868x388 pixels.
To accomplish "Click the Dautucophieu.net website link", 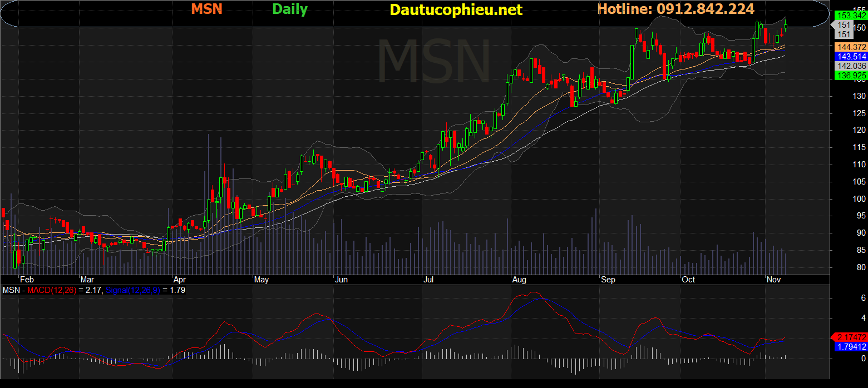I will pos(456,9).
